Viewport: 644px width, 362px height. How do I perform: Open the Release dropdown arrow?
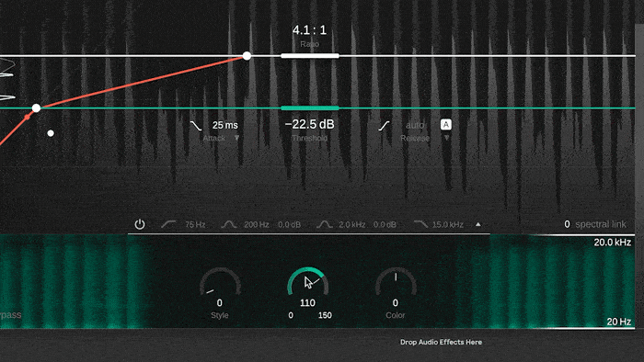[446, 138]
